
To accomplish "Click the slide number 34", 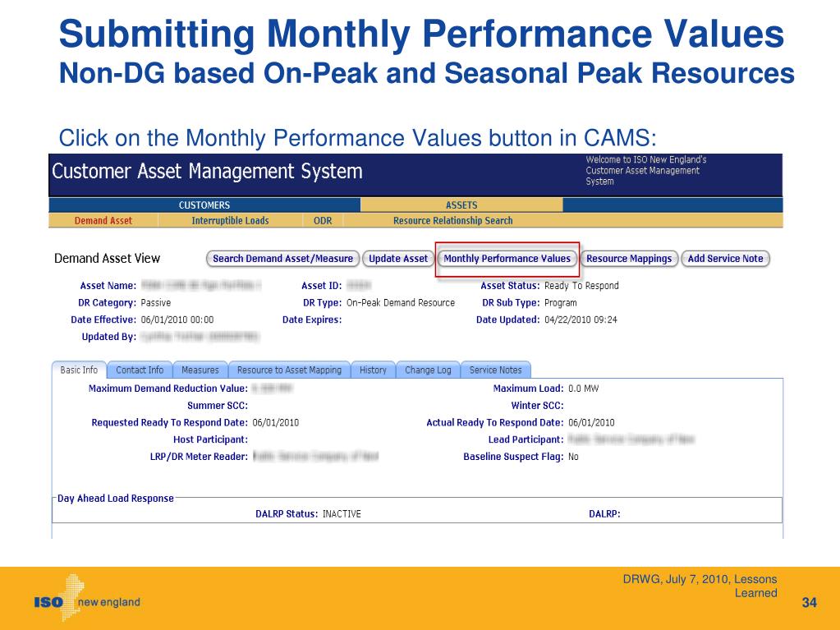I will pyautogui.click(x=809, y=603).
